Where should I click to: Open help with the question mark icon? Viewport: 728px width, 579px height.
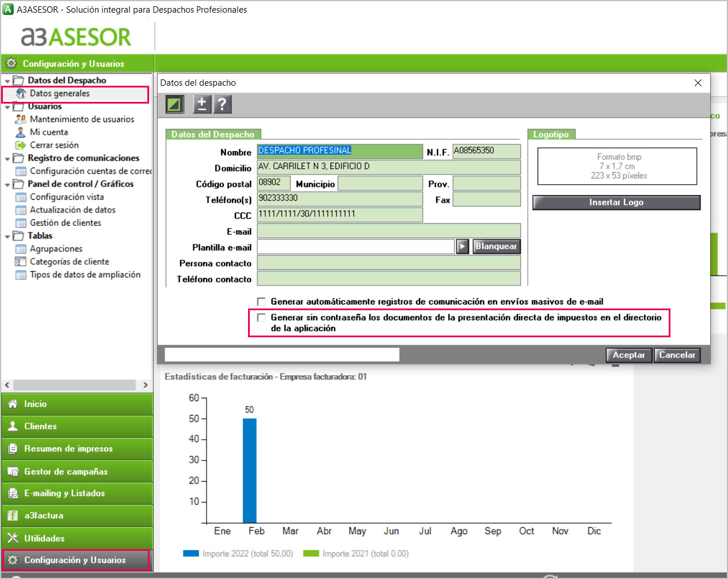[x=222, y=104]
